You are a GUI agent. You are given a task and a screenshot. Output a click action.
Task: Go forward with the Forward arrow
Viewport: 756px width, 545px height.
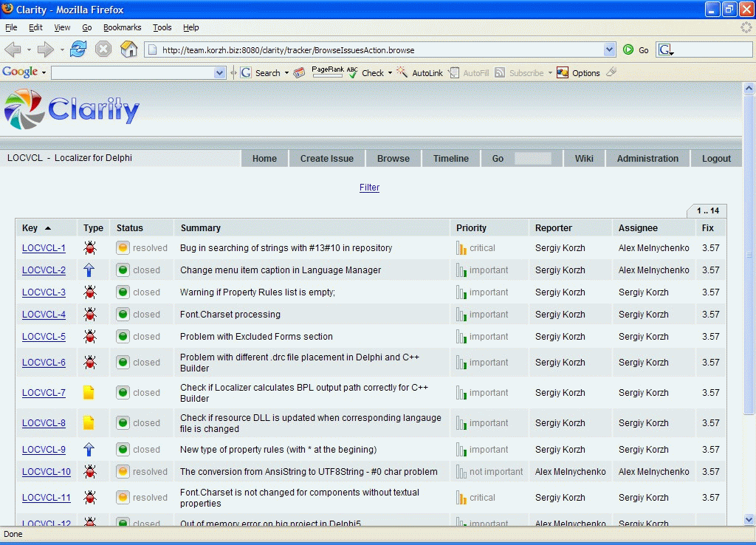click(x=46, y=49)
